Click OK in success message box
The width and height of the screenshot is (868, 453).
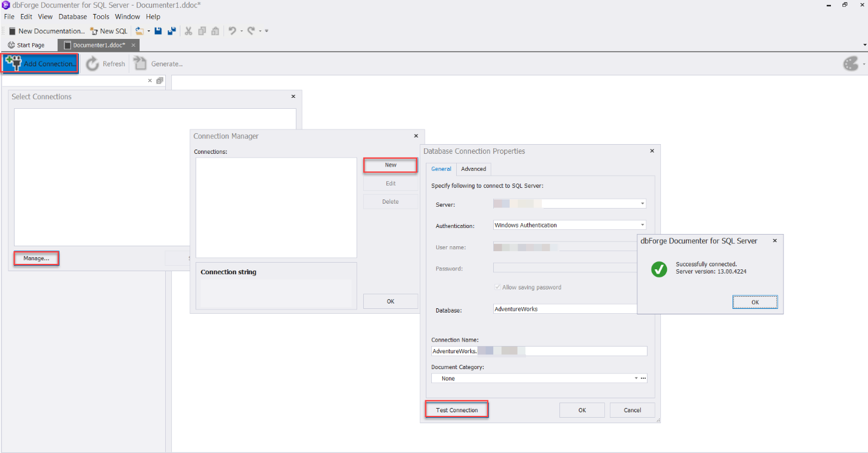(755, 302)
